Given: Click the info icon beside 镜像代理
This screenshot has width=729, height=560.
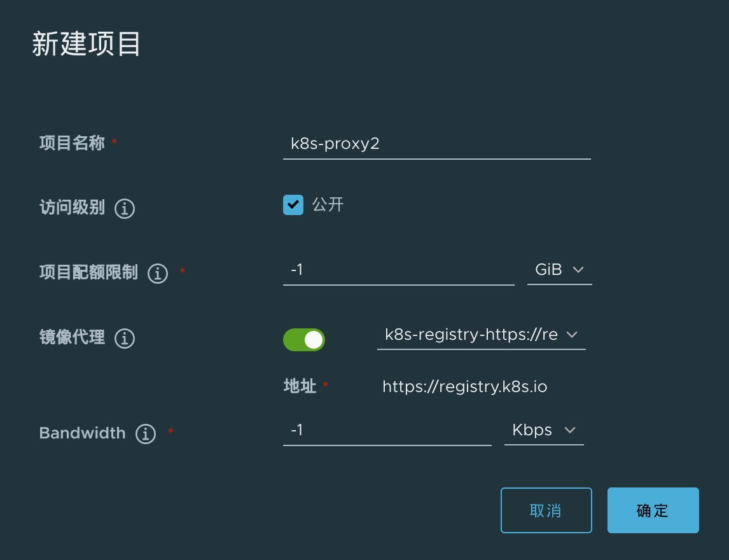Looking at the screenshot, I should 125,338.
